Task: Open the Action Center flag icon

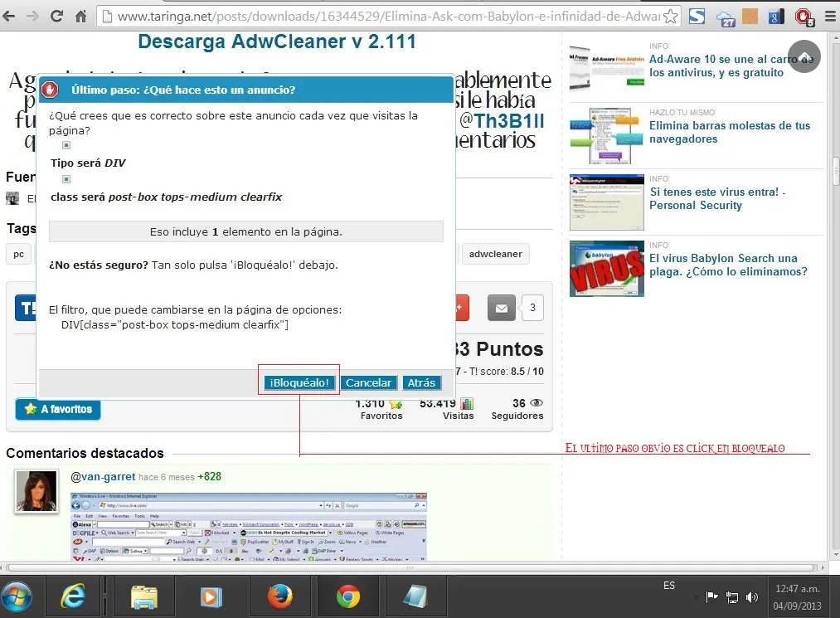Action: (x=712, y=596)
